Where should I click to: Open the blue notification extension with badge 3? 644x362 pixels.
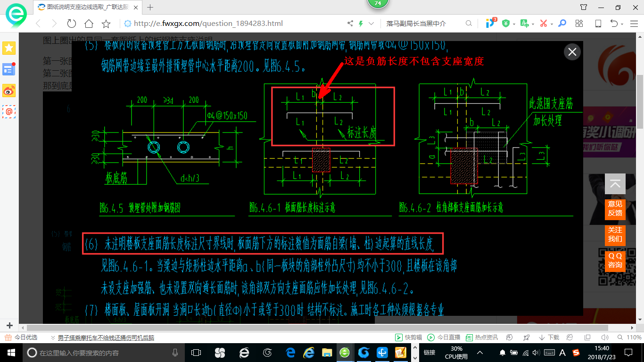[x=491, y=23]
